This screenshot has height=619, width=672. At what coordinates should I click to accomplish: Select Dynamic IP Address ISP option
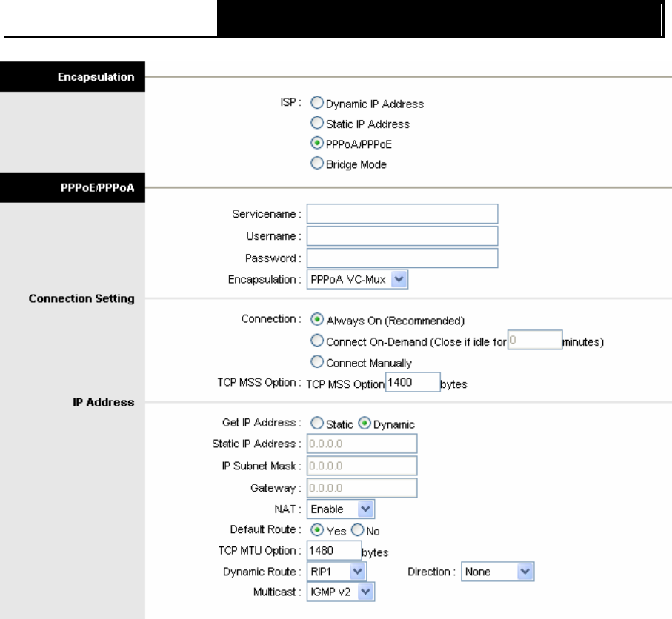tap(316, 103)
